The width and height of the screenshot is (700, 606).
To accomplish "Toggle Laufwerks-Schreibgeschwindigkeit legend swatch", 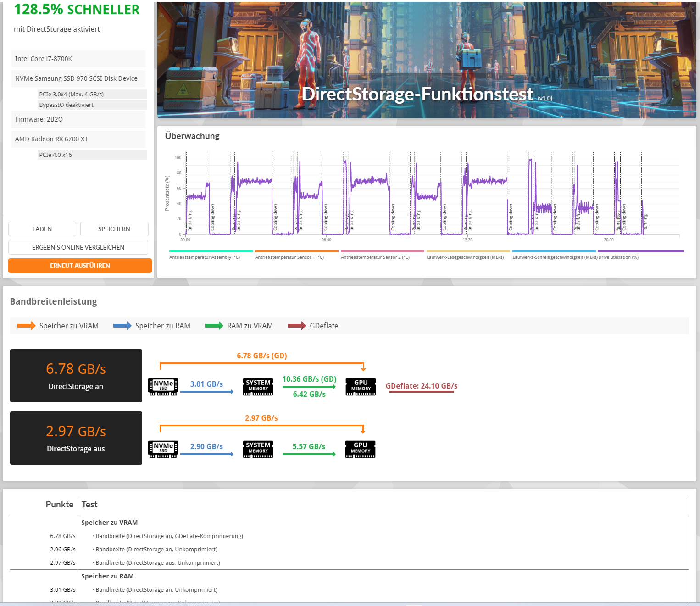I will [x=554, y=251].
